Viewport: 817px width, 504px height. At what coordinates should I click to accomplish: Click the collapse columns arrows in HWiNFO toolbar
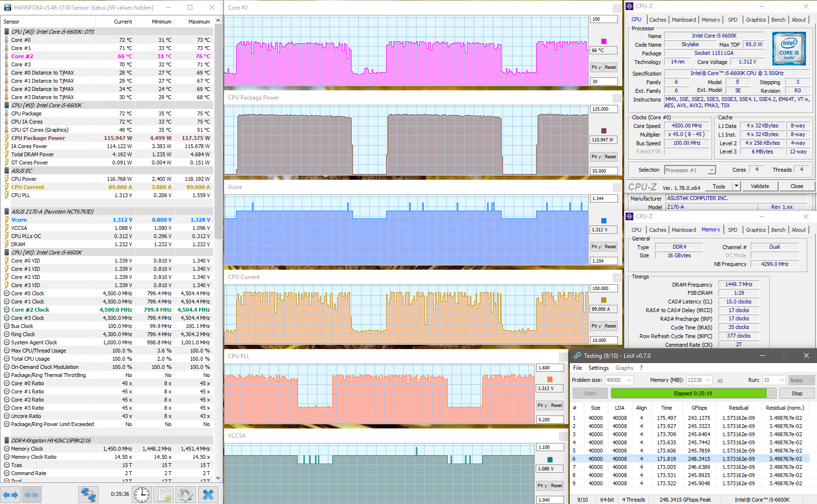[31, 494]
